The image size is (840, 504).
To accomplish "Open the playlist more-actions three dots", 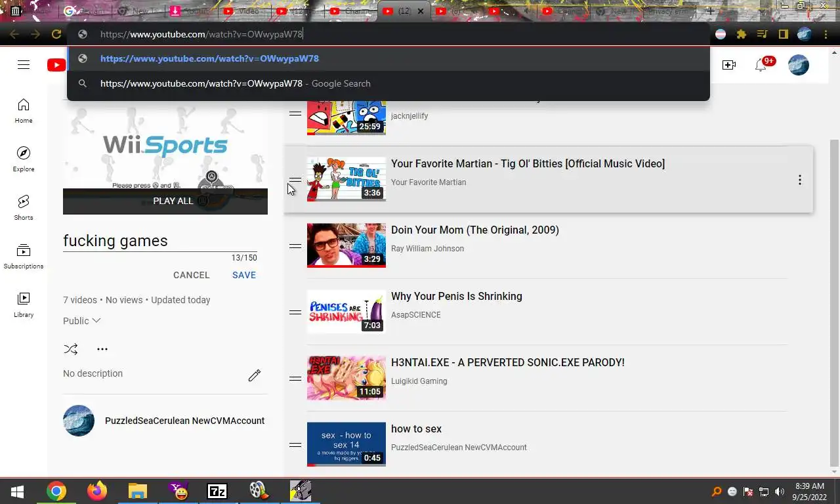I will point(102,349).
